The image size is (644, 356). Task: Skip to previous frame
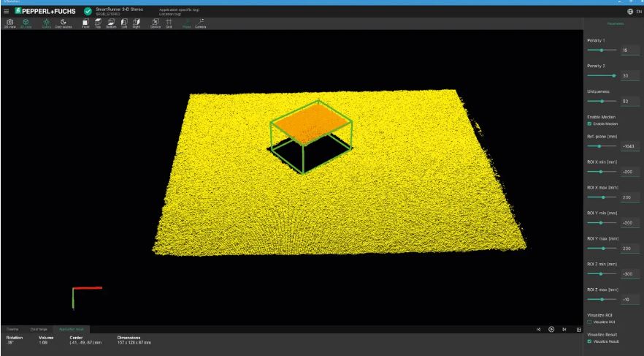click(x=538, y=329)
